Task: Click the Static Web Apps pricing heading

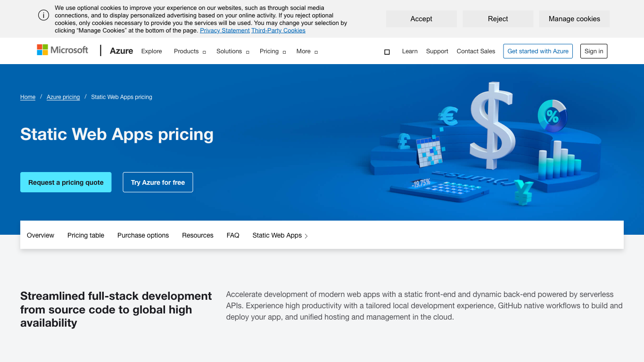Action: point(117,134)
